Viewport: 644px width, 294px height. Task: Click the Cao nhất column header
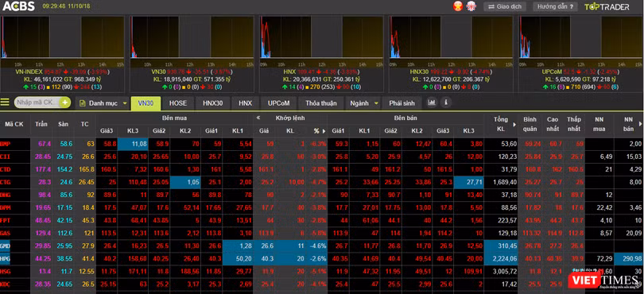coord(553,124)
